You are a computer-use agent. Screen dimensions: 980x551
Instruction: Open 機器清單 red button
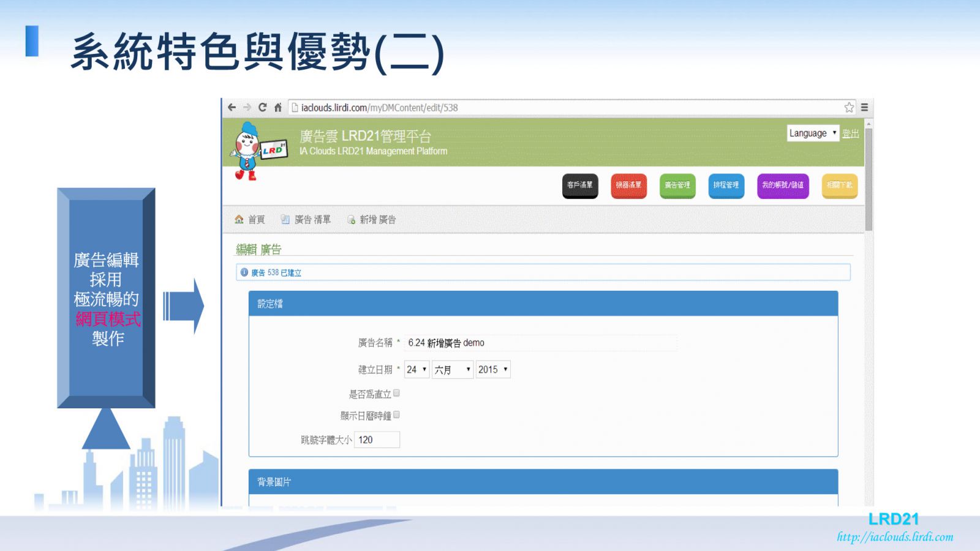pos(628,186)
